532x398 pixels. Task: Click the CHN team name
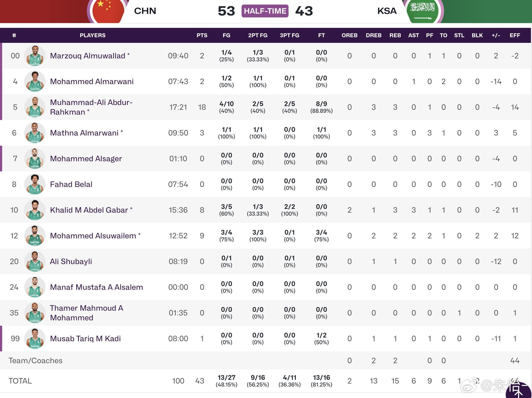[x=145, y=11]
